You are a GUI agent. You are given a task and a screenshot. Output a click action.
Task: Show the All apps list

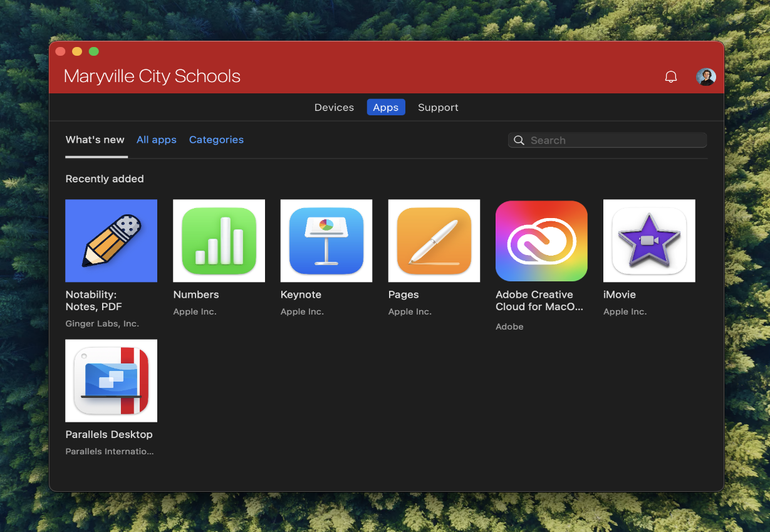pos(157,140)
